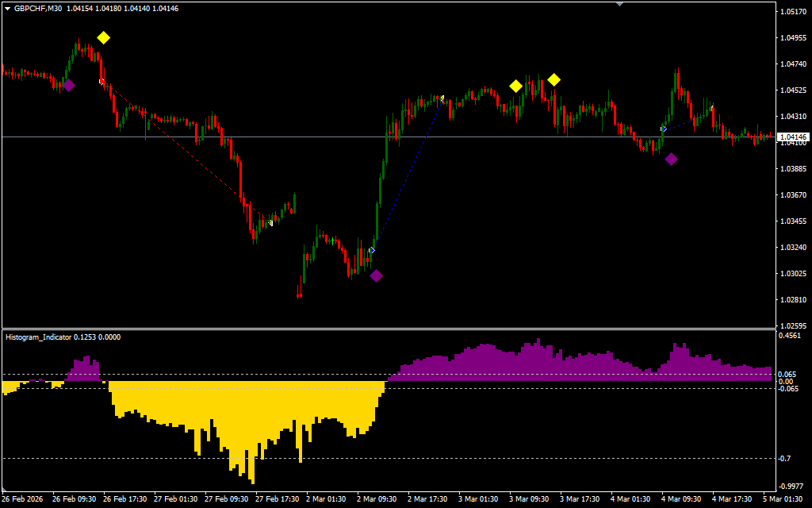Select the purple diamond below the 2 Mar low
The image size is (812, 508).
(x=377, y=275)
